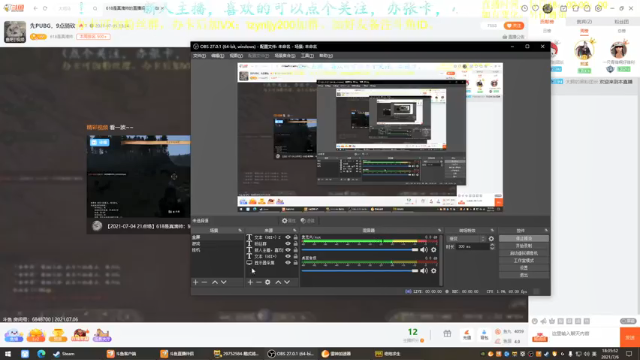Open settings gear for the first mixer channel

pos(433,249)
